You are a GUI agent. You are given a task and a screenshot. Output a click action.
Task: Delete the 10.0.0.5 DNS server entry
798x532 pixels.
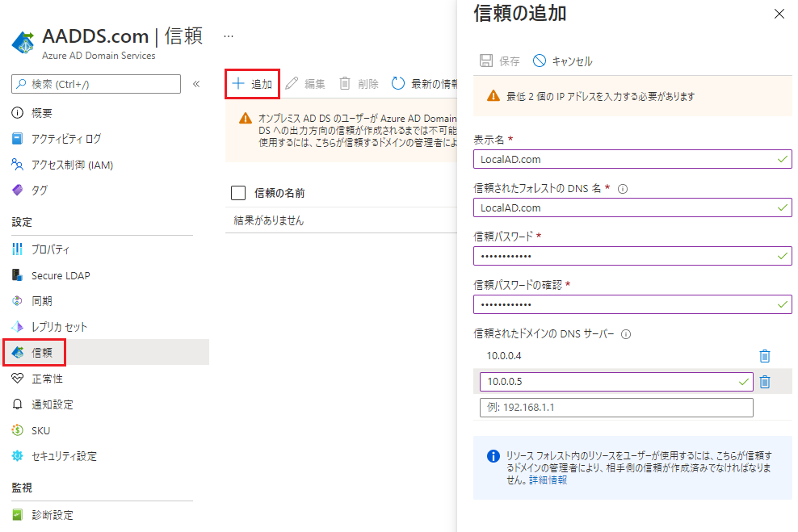765,382
